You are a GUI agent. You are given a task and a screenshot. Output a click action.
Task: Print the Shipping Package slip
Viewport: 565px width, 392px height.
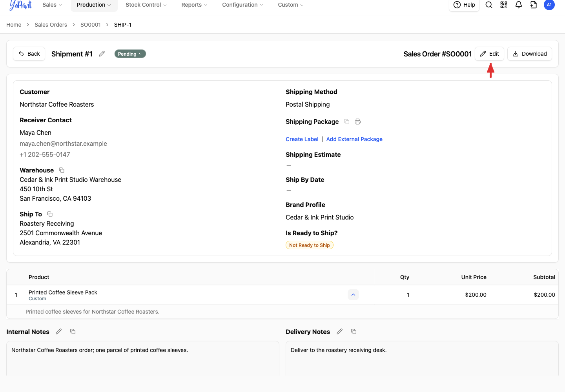click(x=357, y=122)
